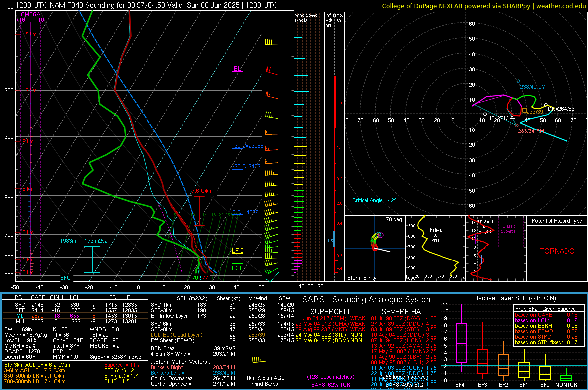Click the 'STP (cin) = 2.1' value

tap(121, 370)
